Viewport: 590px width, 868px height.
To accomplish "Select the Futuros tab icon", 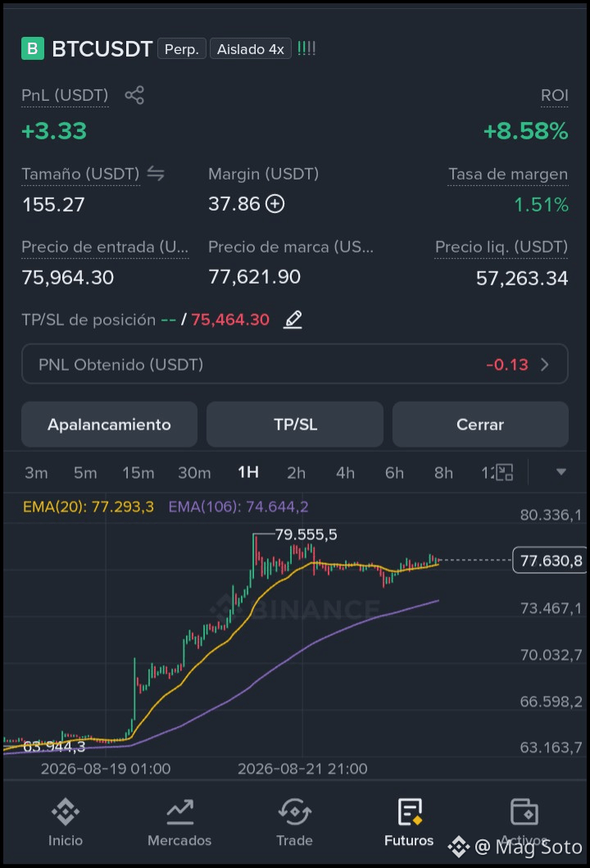I will pyautogui.click(x=410, y=812).
